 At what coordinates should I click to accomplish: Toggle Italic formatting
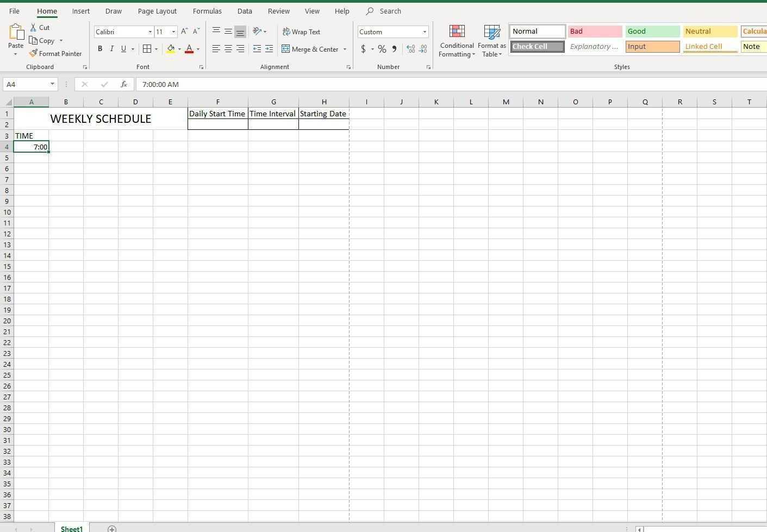(112, 49)
